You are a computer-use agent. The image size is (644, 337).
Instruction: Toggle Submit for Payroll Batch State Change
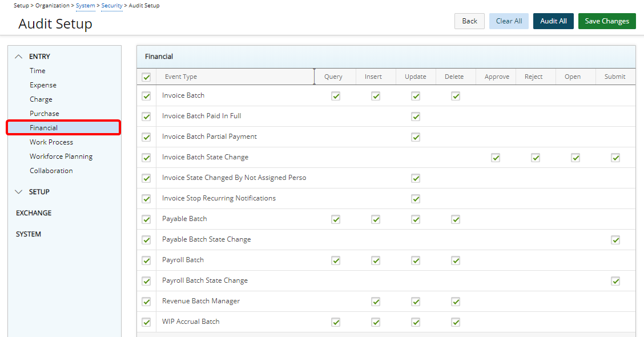pyautogui.click(x=615, y=281)
